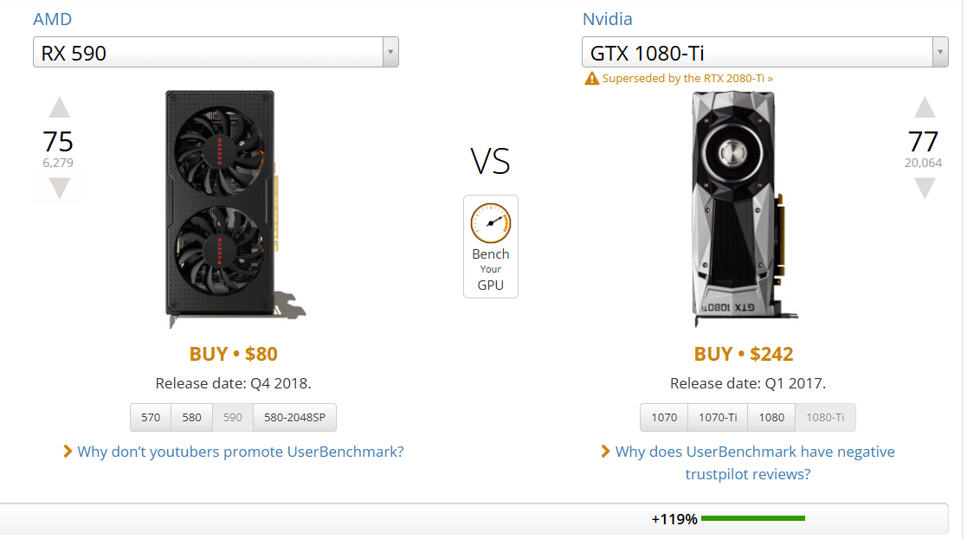The image size is (980, 539).
Task: Click the BUY $242 link for GTX 1080-Ti
Action: pos(744,354)
